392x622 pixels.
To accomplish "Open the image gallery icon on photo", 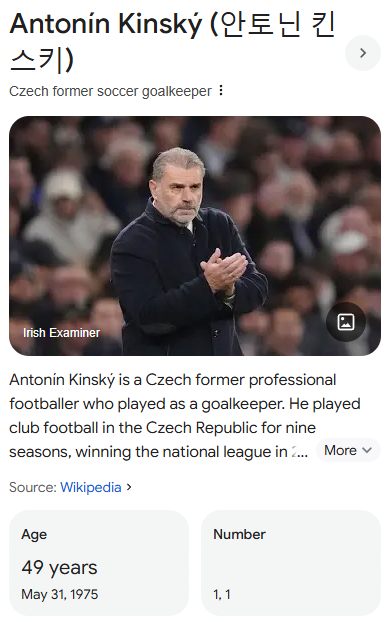I will [x=346, y=322].
